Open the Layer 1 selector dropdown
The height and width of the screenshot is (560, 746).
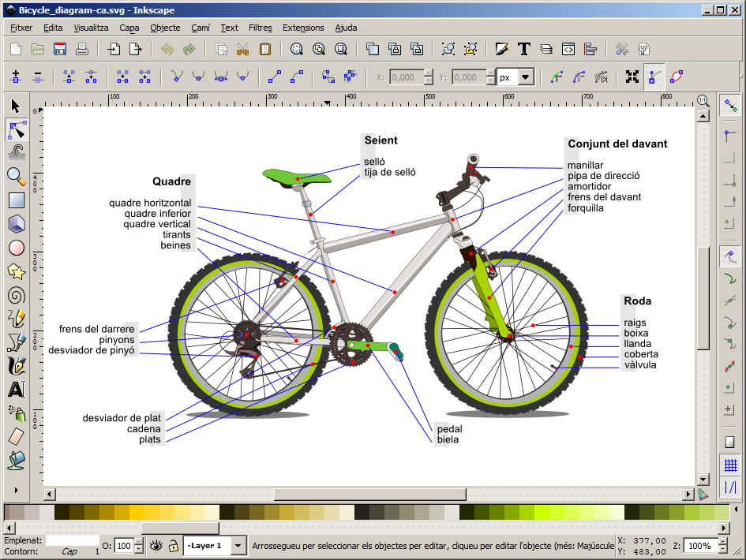(x=238, y=545)
